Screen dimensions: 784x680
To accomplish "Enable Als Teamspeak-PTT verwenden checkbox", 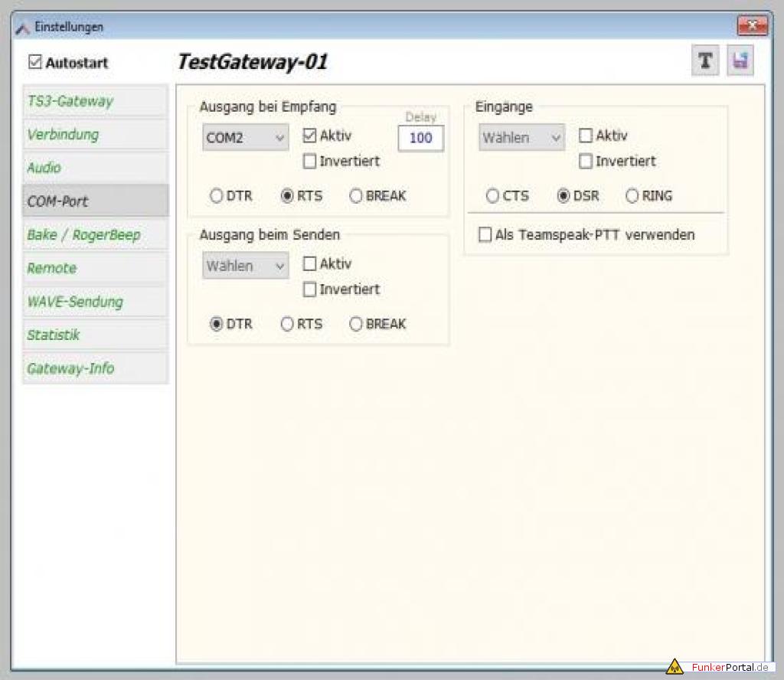I will 485,235.
